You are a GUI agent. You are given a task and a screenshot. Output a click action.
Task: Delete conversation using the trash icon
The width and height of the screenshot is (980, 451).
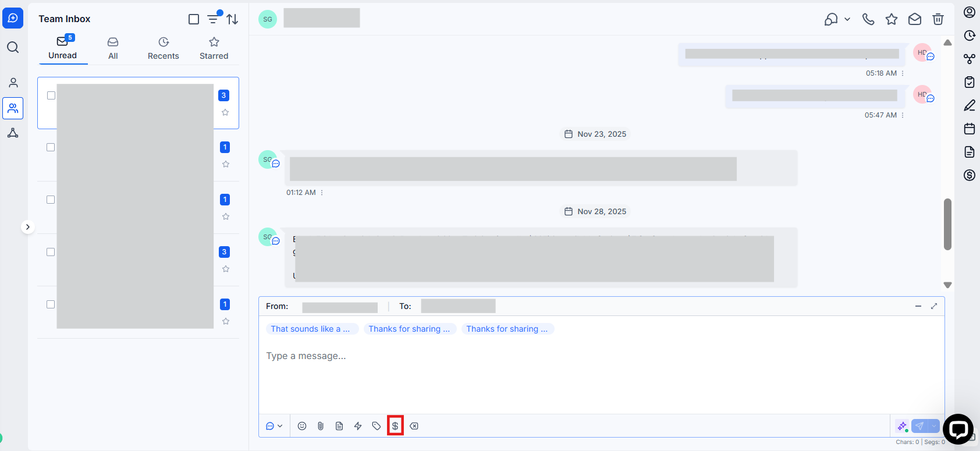pos(938,19)
